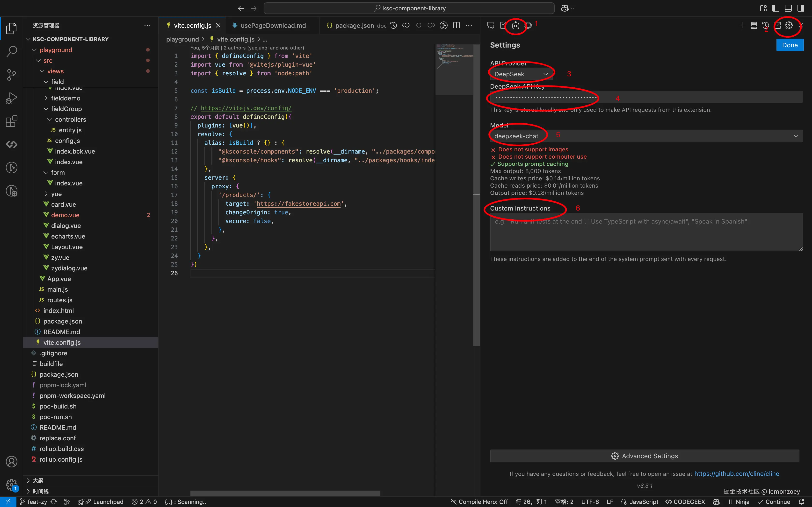
Task: Expand the fielddemo folder
Action: click(65, 98)
